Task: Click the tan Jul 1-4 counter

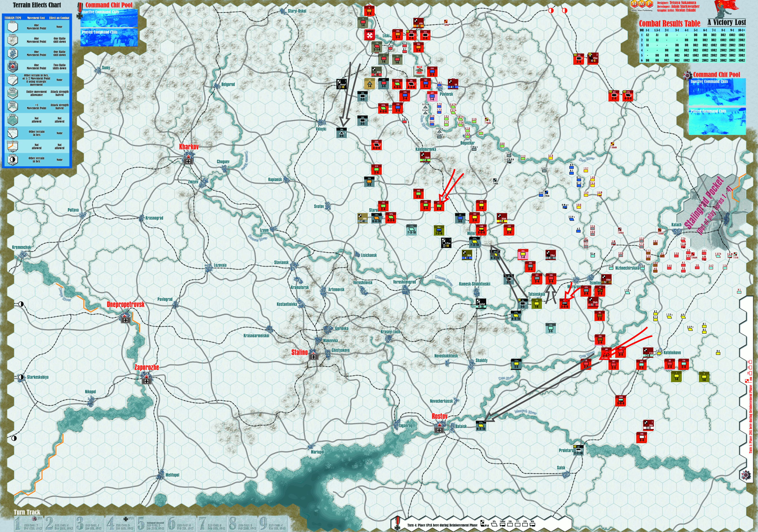Action: coord(370,83)
